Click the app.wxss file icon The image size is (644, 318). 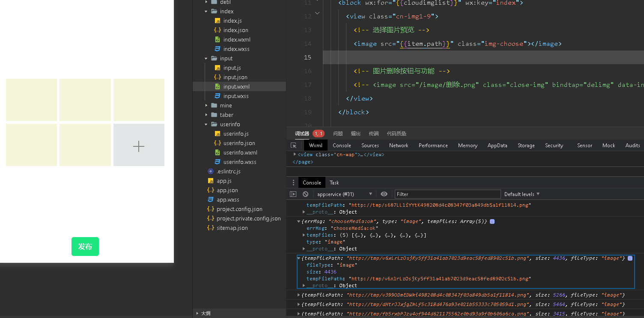[x=211, y=200]
